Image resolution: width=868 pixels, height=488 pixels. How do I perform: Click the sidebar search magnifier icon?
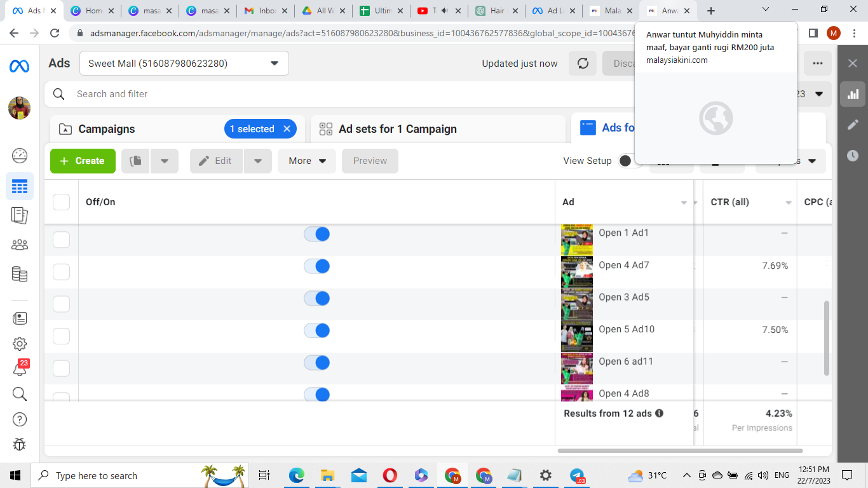20,394
